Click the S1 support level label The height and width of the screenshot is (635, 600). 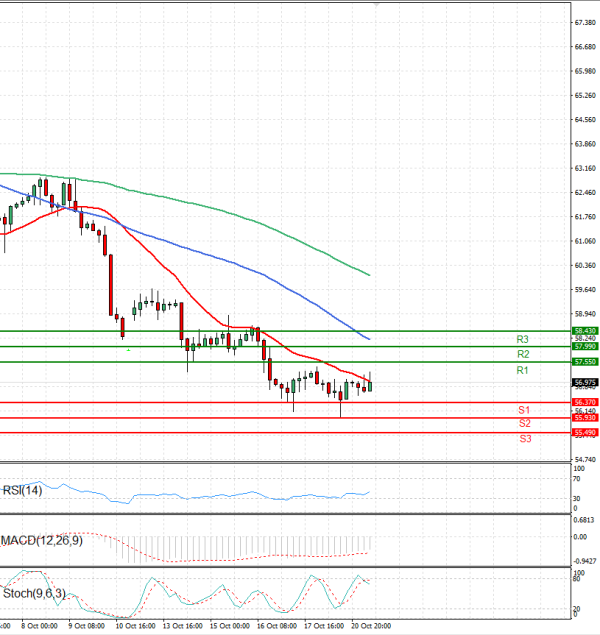click(x=524, y=411)
